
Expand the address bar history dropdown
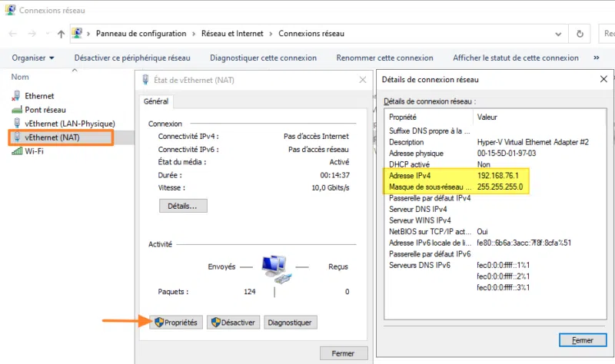[x=560, y=34]
